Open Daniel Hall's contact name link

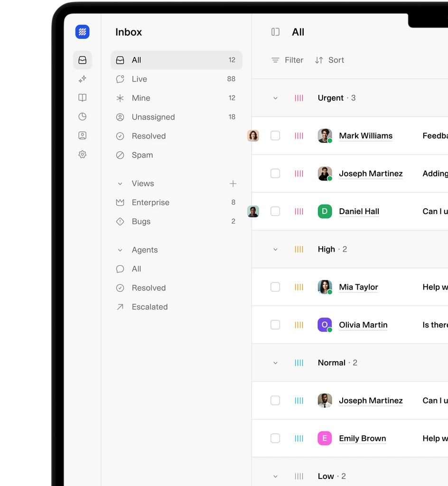tap(359, 211)
